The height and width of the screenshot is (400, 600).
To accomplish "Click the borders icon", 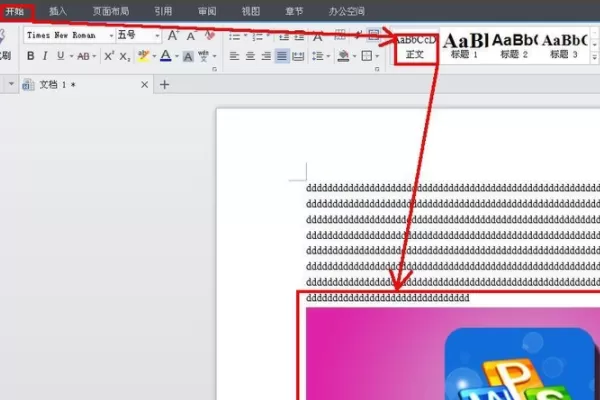I will [x=367, y=56].
